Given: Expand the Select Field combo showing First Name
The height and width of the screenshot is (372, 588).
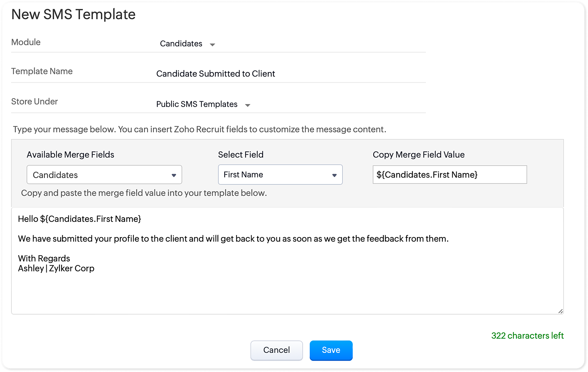Looking at the screenshot, I should (280, 175).
